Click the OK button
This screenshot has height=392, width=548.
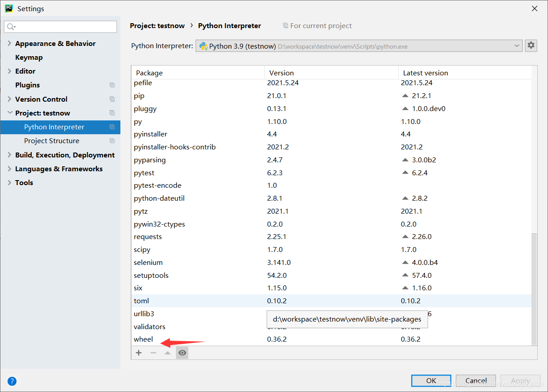[431, 380]
